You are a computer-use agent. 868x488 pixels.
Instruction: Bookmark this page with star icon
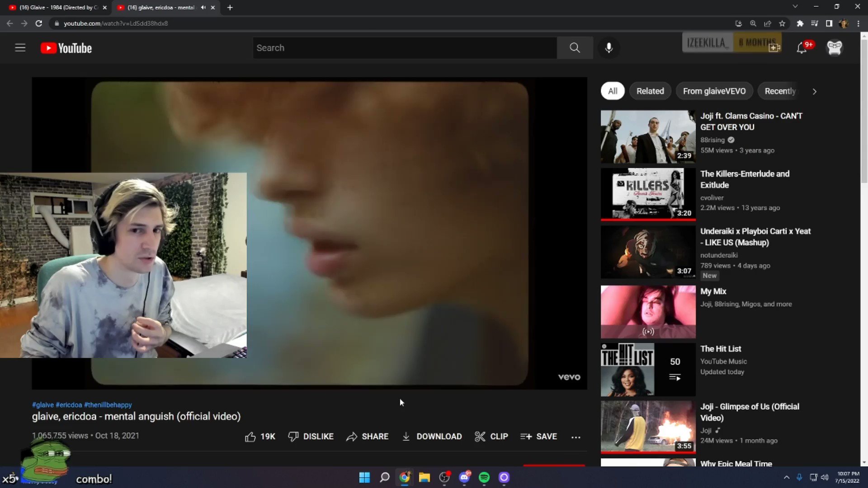point(782,23)
